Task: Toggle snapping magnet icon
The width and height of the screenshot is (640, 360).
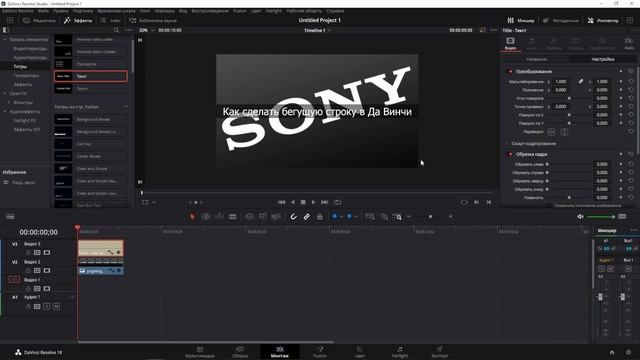Action: tap(293, 216)
